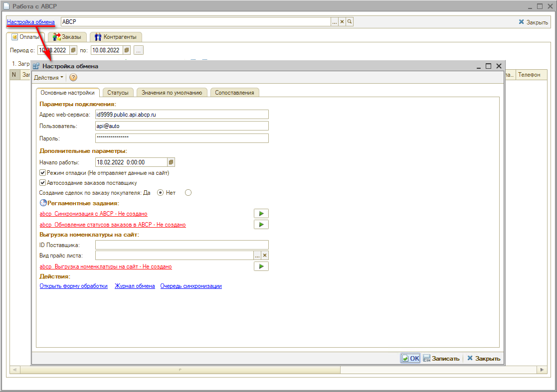The height and width of the screenshot is (392, 557).
Task: Open Вид прайс листа selection ellipsis
Action: point(257,256)
